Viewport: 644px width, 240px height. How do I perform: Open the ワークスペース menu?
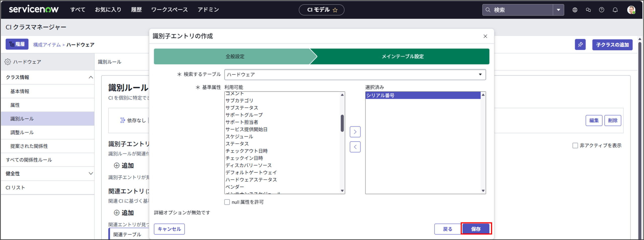coord(170,10)
